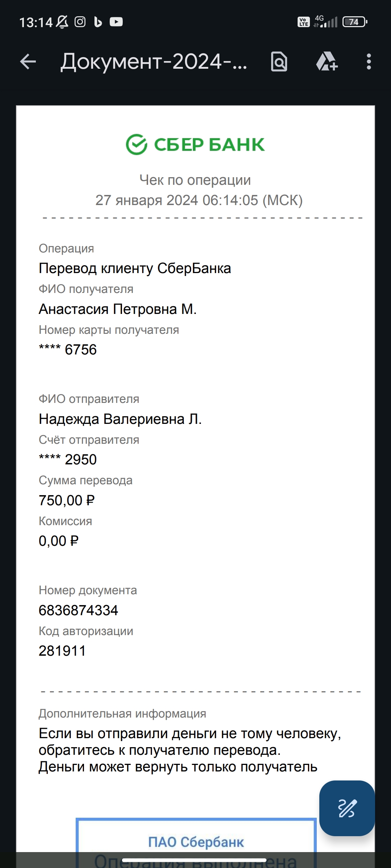The image size is (391, 868).
Task: Tap the 4G signal strength indicator
Action: [326, 21]
